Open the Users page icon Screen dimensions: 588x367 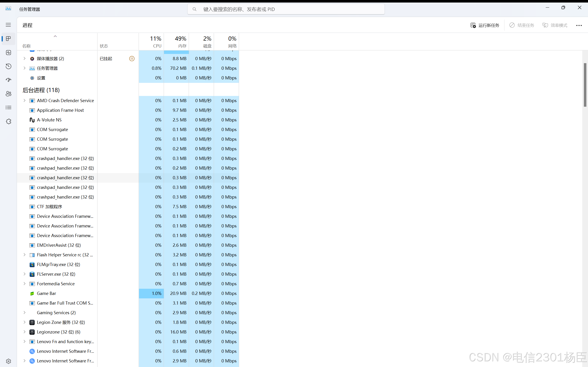[8, 94]
